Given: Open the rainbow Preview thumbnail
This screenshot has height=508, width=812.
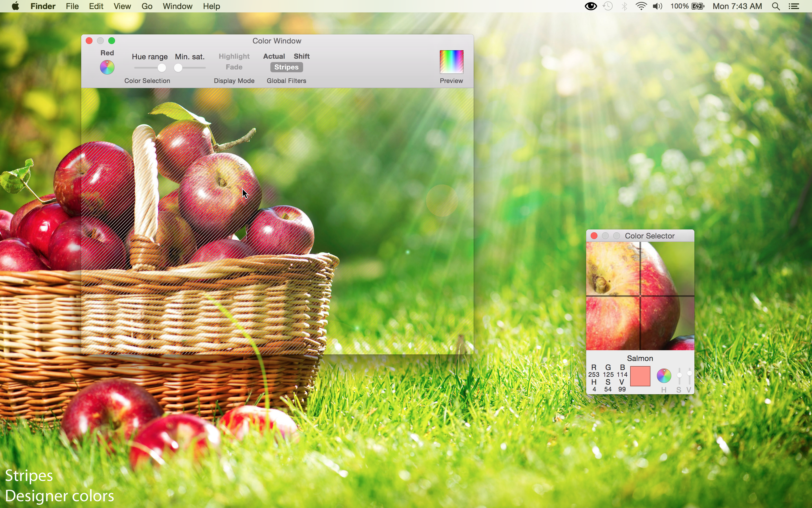Looking at the screenshot, I should tap(451, 62).
